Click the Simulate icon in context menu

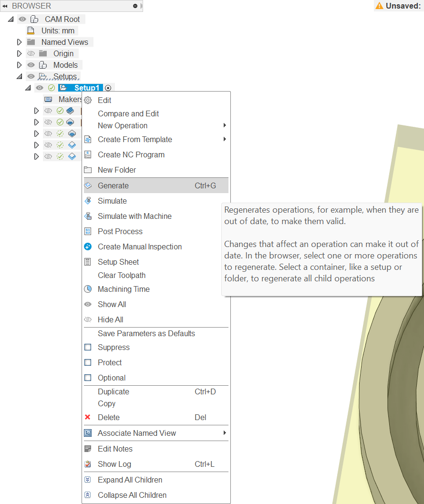click(88, 201)
